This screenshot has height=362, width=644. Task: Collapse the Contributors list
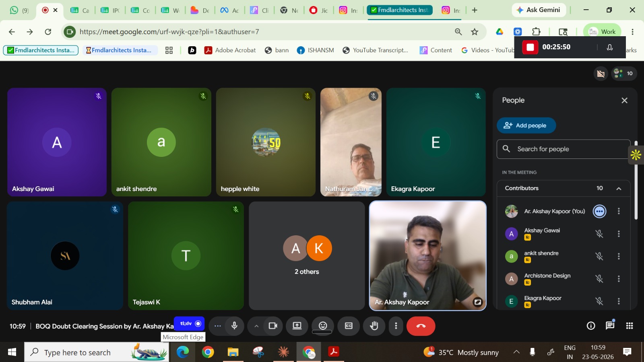pos(619,188)
